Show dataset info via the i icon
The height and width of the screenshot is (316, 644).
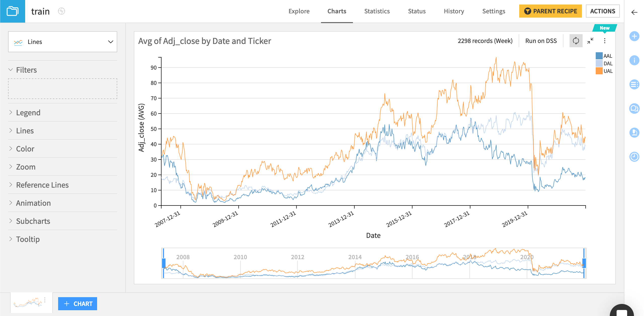[x=634, y=60]
